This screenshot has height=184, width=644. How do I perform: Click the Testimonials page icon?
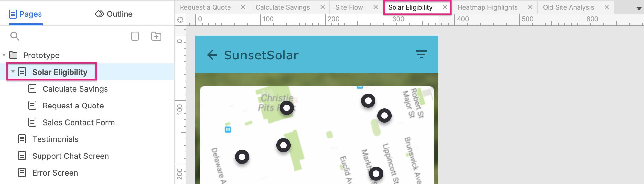(22, 139)
